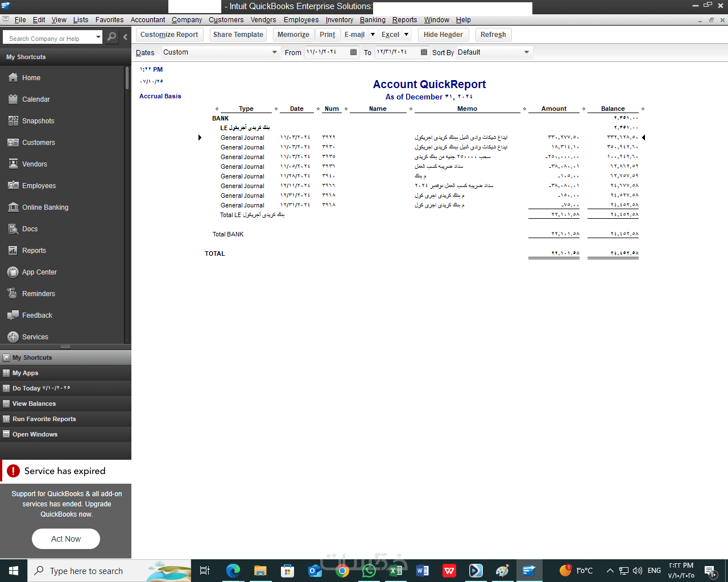This screenshot has width=728, height=582.
Task: Open the Banking menu
Action: tap(373, 20)
